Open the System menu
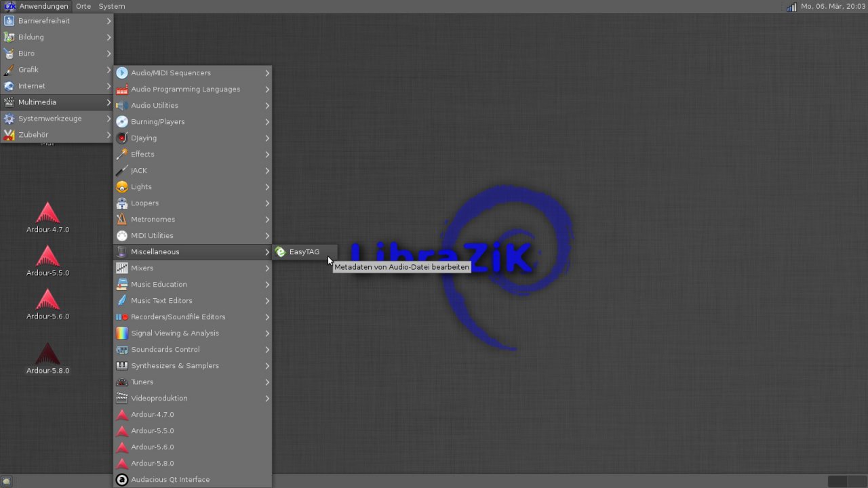This screenshot has height=488, width=868. 112,6
